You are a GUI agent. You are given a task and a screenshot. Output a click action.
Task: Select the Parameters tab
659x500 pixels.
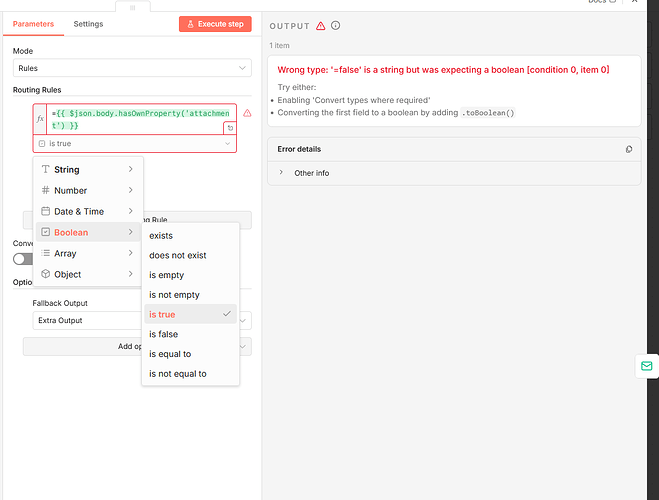click(x=34, y=24)
